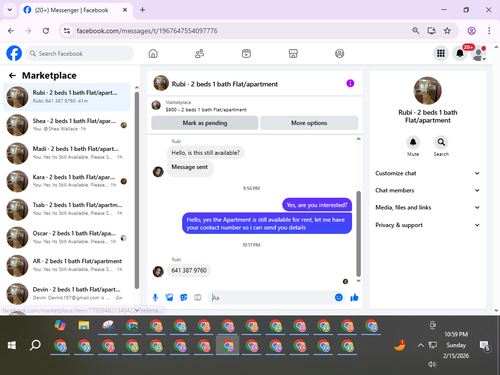Expand Media, files and links section
Viewport: 500px width, 375px height.
click(427, 208)
